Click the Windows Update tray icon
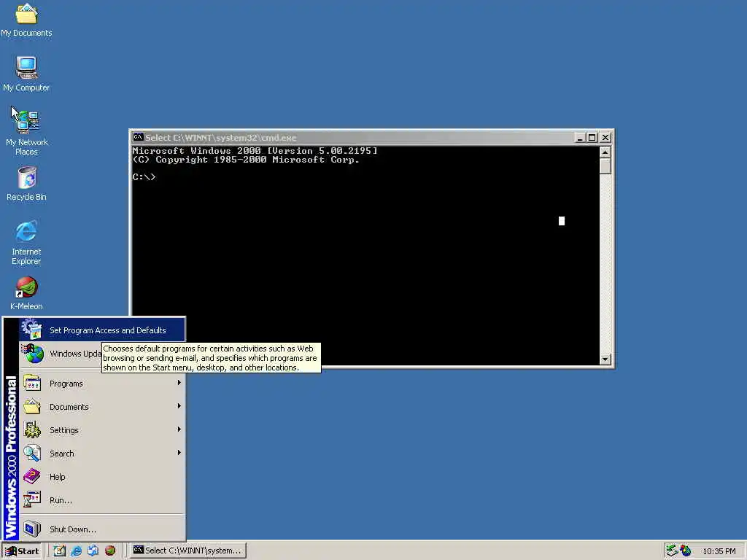Viewport: 747px width, 560px height. (686, 551)
